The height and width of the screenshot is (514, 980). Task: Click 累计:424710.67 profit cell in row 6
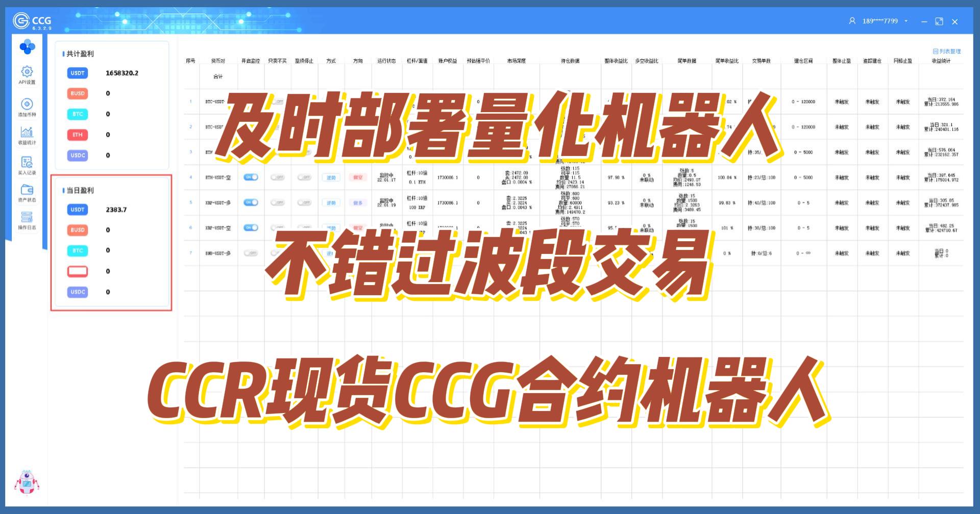941,230
